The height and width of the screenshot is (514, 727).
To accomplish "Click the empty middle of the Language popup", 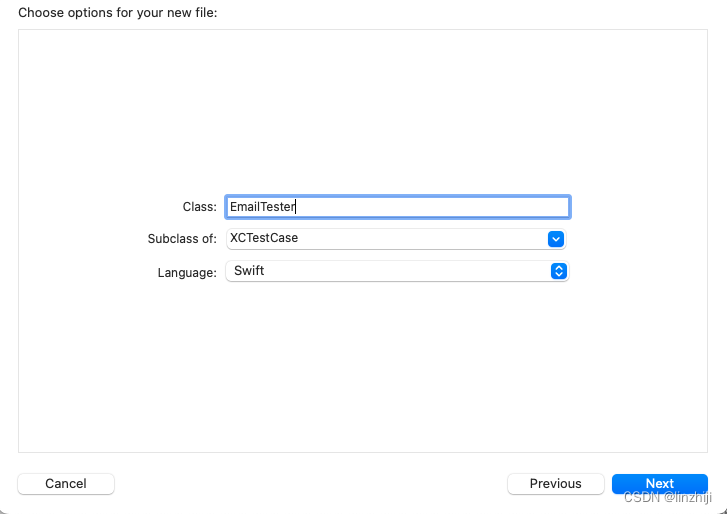I will (x=400, y=271).
